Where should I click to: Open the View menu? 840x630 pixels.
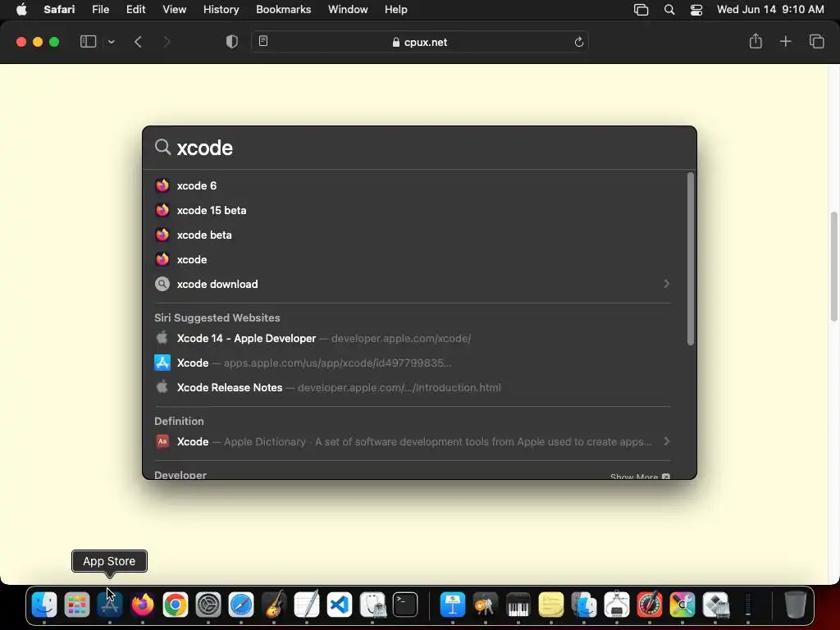coord(174,9)
